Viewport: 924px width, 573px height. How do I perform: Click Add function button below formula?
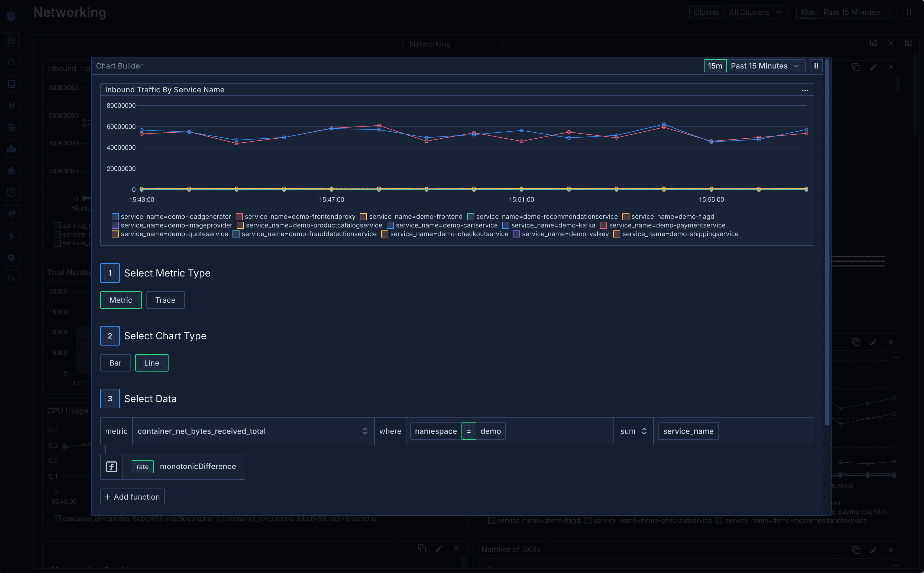pyautogui.click(x=132, y=496)
